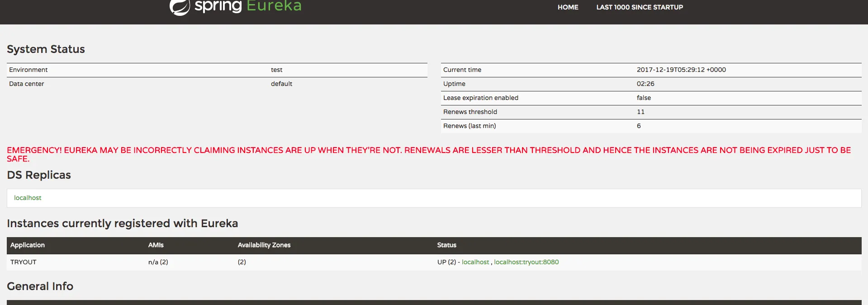The height and width of the screenshot is (305, 868).
Task: Open LAST 1000 SINCE STARTUP page
Action: [x=640, y=7]
